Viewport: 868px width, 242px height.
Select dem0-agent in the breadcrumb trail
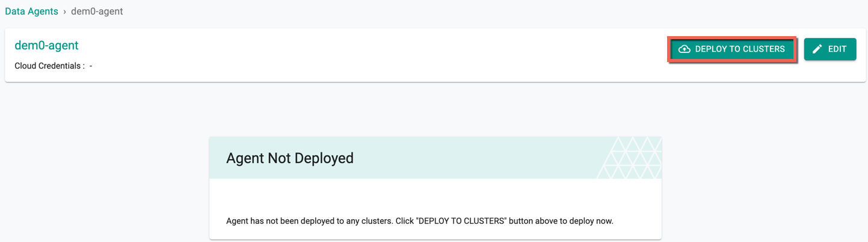[97, 11]
